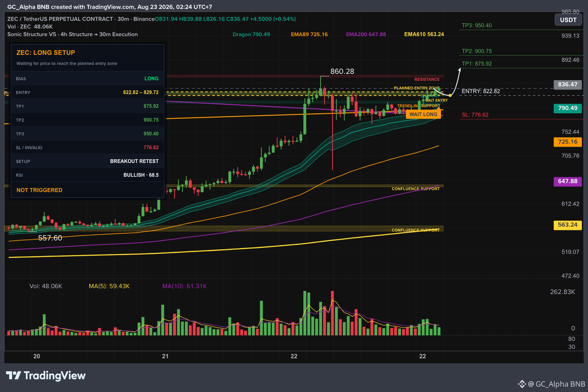Image resolution: width=588 pixels, height=392 pixels.
Task: Click the Vol: 48.06K volume pane label
Action: tap(46, 286)
